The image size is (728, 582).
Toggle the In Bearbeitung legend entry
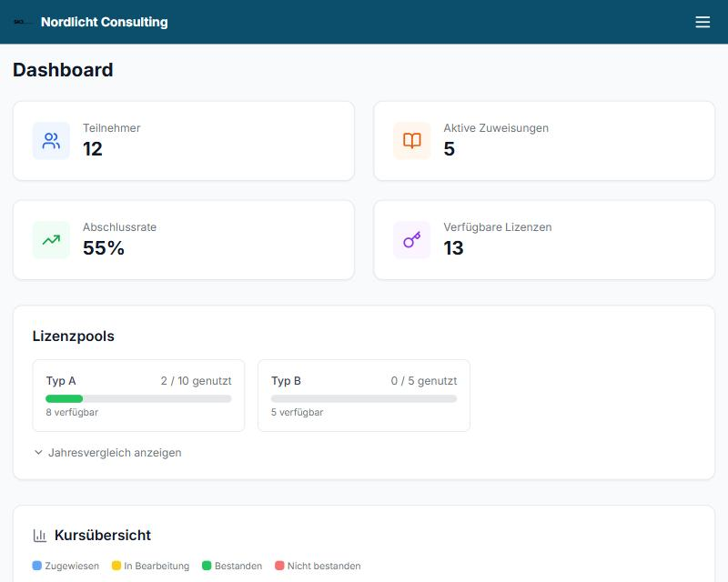(150, 566)
